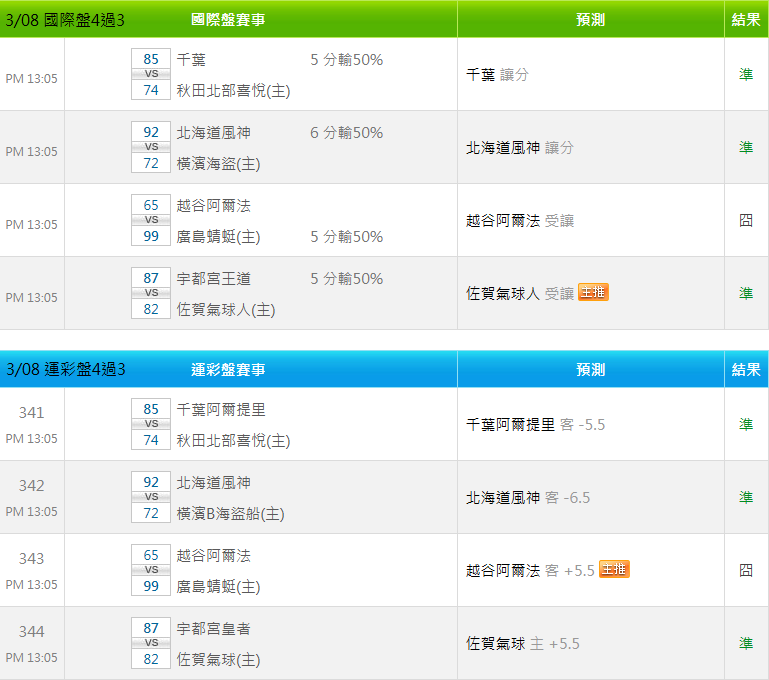Open team link 橫濱B海盜船(主)
The height and width of the screenshot is (680, 769).
230,513
